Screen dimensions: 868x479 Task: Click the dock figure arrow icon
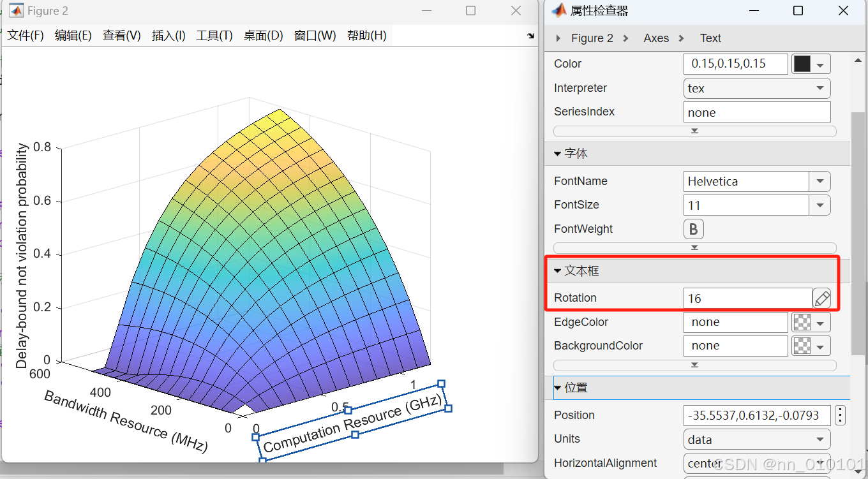coord(530,36)
